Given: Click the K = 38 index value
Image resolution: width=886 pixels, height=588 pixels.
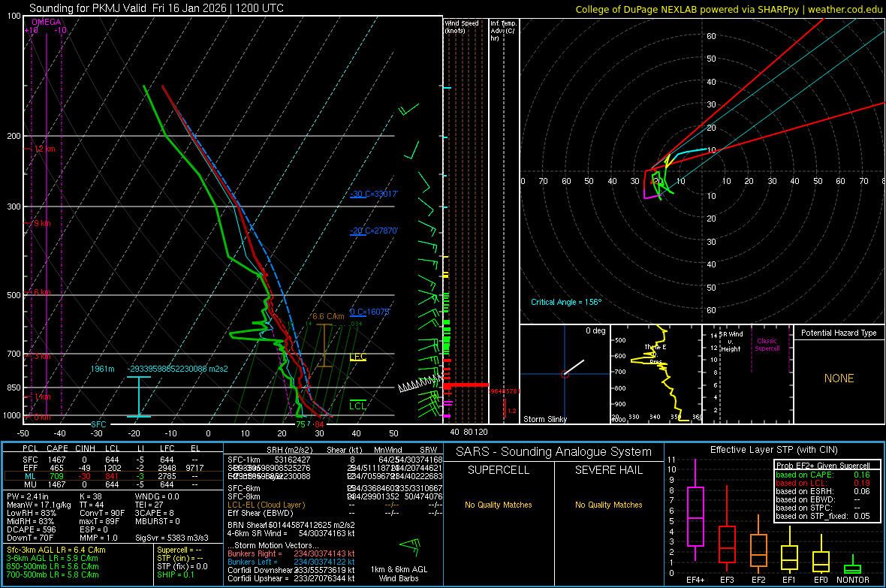Looking at the screenshot, I should click(91, 496).
